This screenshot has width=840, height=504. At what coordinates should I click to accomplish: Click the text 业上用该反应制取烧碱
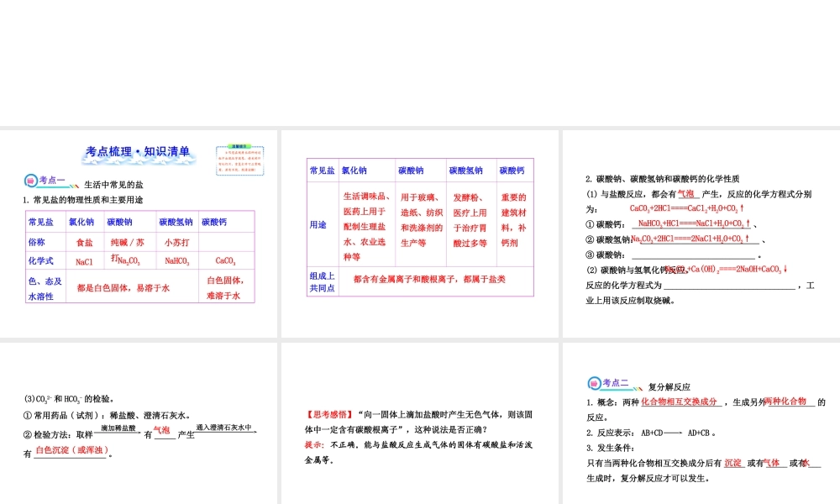pyautogui.click(x=629, y=301)
